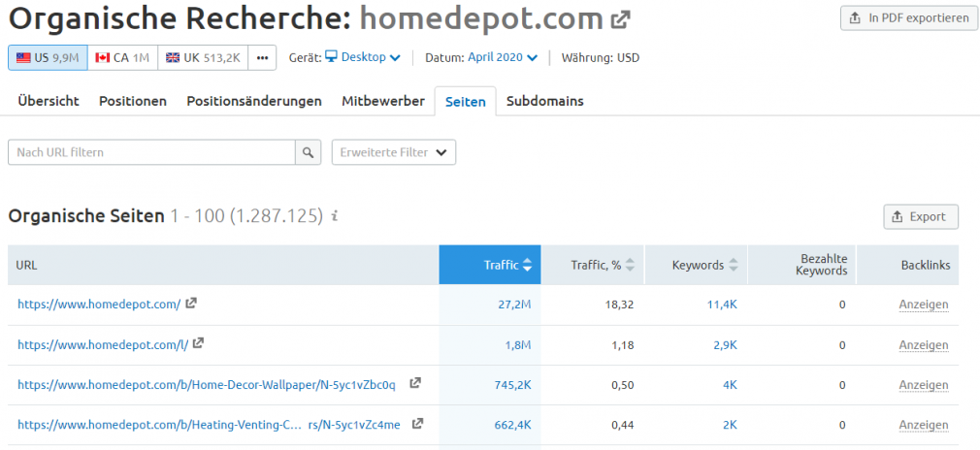Click traffic percent cell 18,32

point(621,305)
